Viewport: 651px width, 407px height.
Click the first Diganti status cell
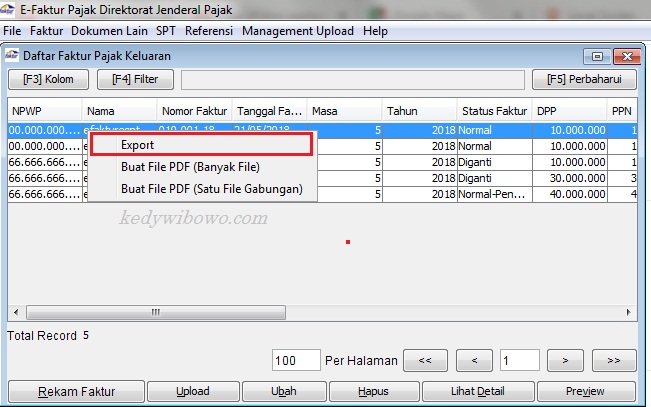tap(494, 162)
